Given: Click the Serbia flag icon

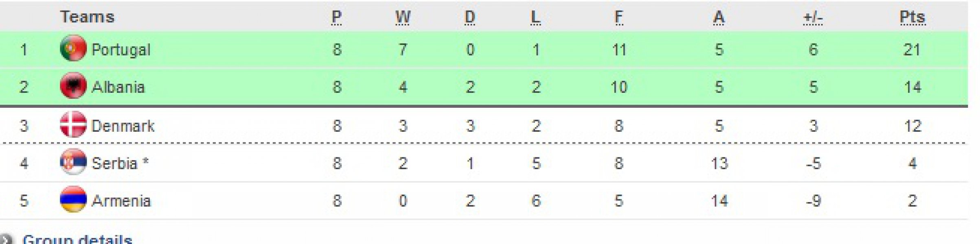Looking at the screenshot, I should 73,162.
